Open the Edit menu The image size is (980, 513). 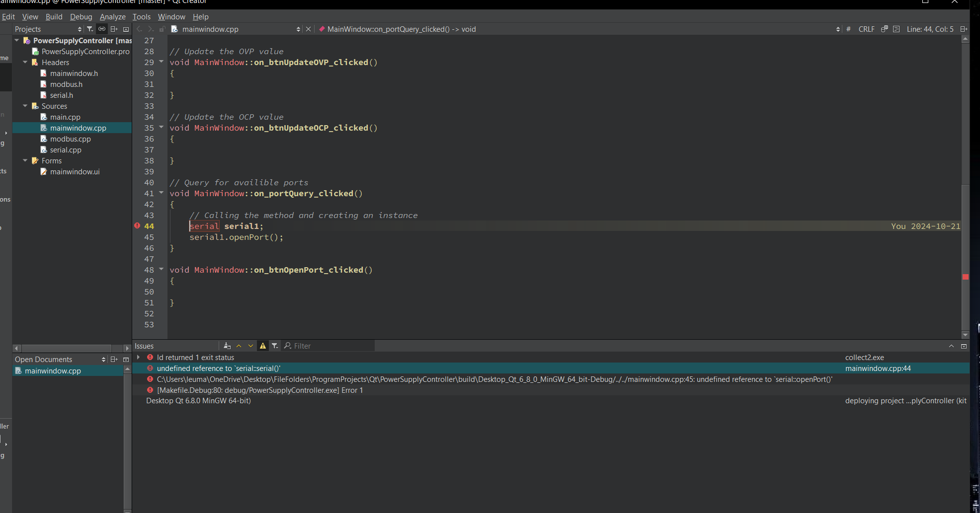pos(8,17)
